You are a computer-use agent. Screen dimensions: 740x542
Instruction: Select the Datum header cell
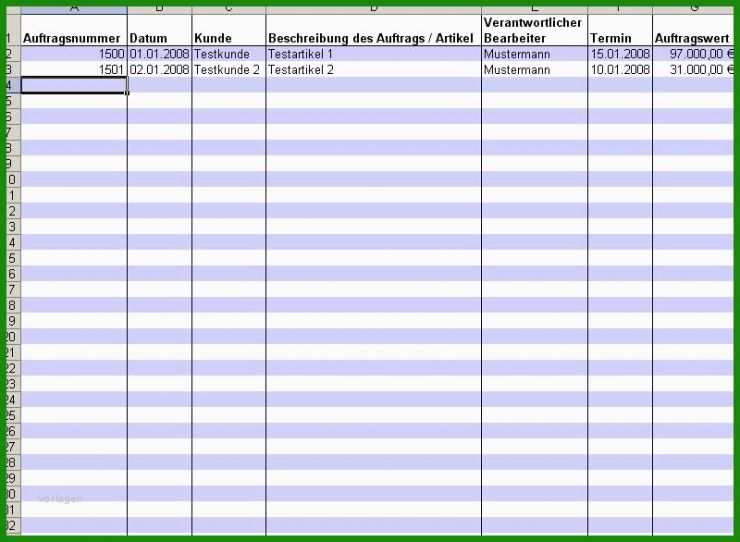click(160, 30)
